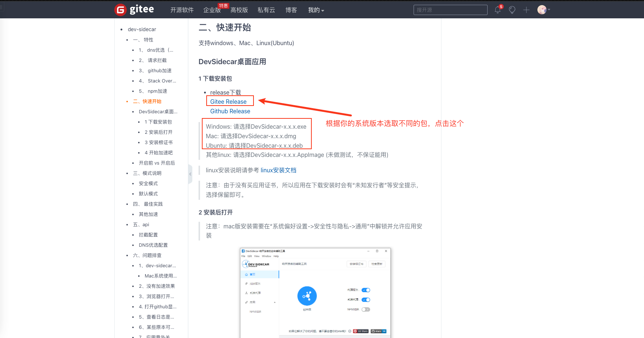Open the profile avatar dropdown

coord(543,10)
